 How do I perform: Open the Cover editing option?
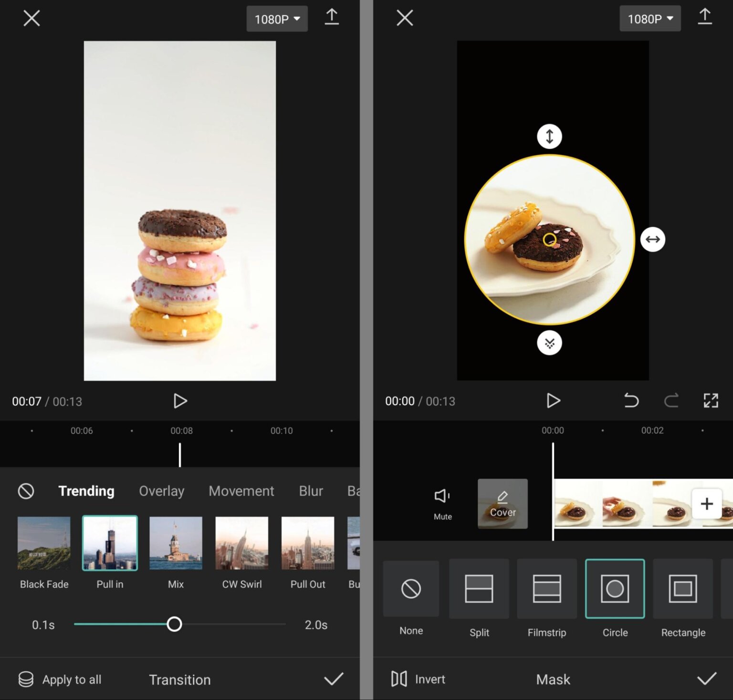503,503
